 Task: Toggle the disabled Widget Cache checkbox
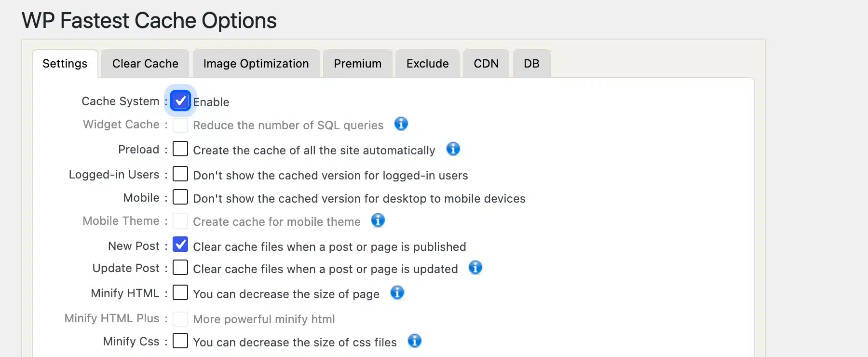[x=180, y=125]
